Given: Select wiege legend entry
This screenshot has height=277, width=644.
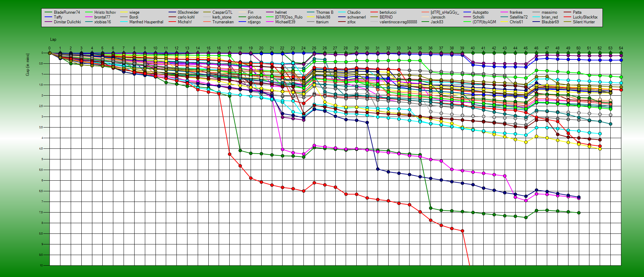Looking at the screenshot, I should [x=134, y=12].
